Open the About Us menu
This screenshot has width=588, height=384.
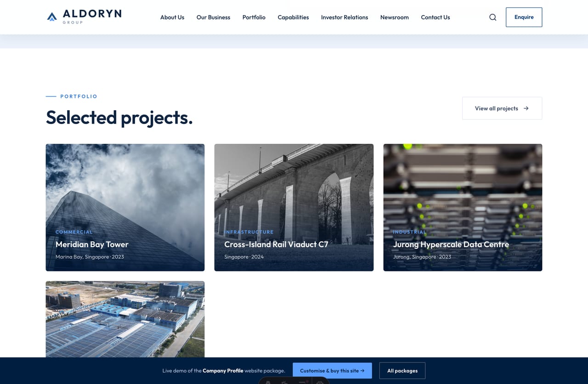click(172, 17)
